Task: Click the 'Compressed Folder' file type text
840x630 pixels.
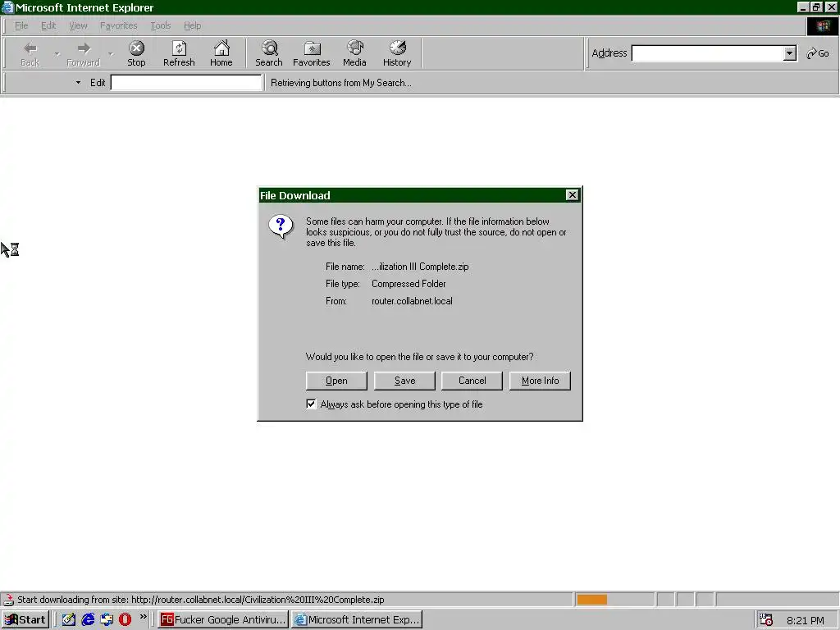Action: [x=409, y=284]
